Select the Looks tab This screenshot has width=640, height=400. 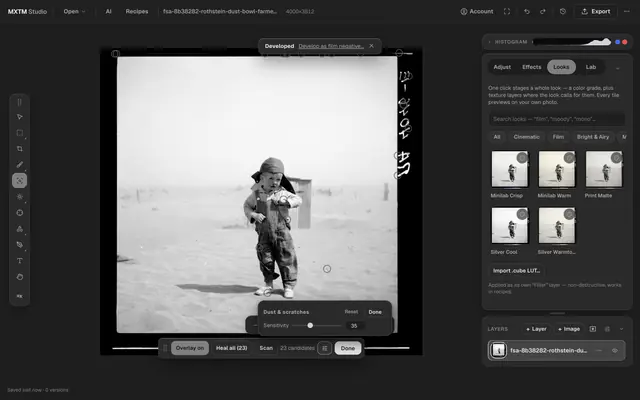click(561, 67)
